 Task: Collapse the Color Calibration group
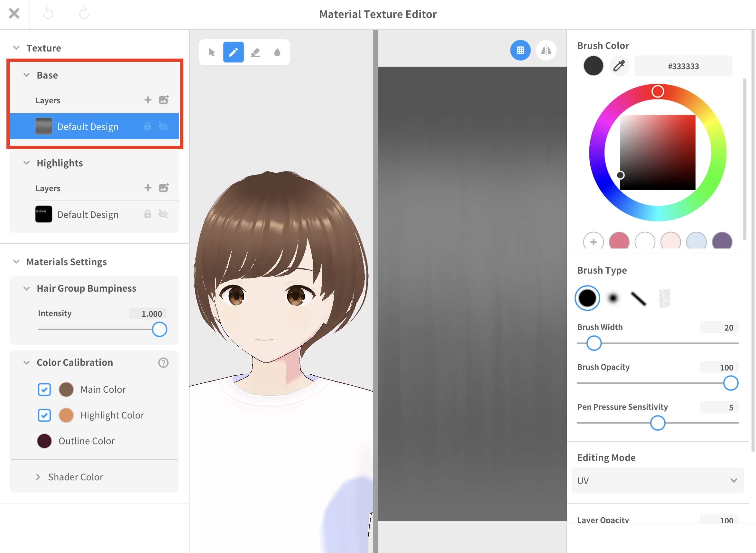tap(27, 362)
